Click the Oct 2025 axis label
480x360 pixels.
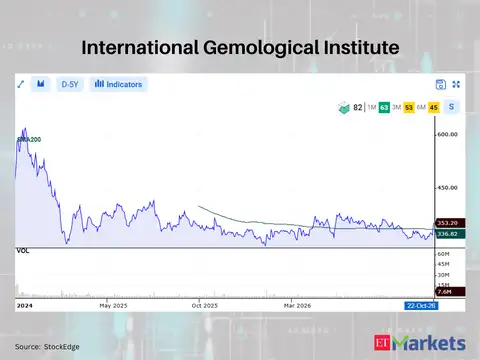point(204,305)
